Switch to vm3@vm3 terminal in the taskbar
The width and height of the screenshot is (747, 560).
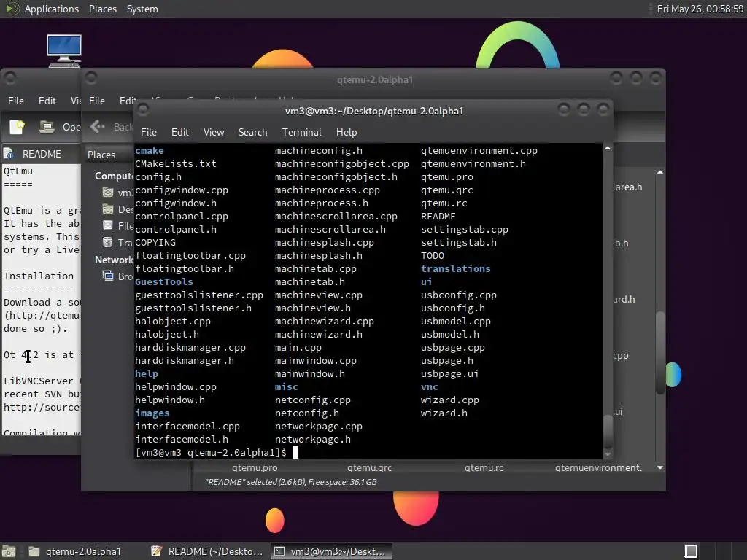tap(332, 551)
